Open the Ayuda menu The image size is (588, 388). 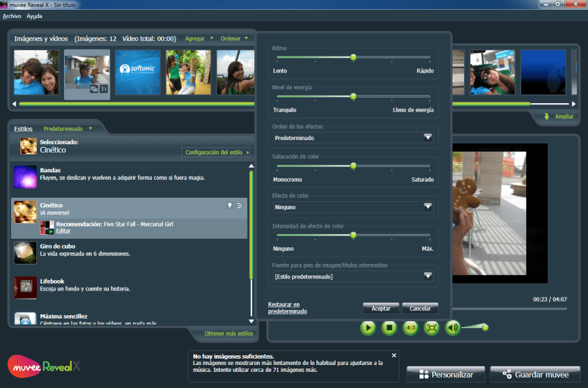(x=34, y=16)
